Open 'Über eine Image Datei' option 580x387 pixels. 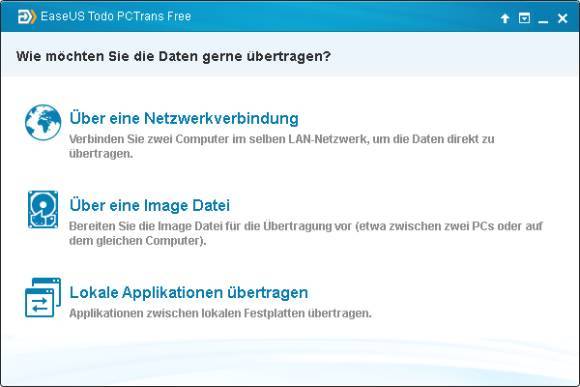pos(149,205)
